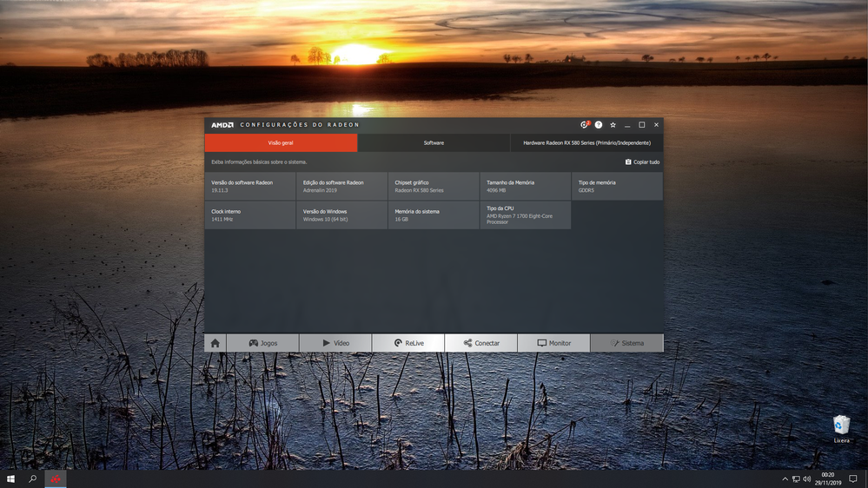
Task: Open the Action Center notification icon
Action: 853,479
